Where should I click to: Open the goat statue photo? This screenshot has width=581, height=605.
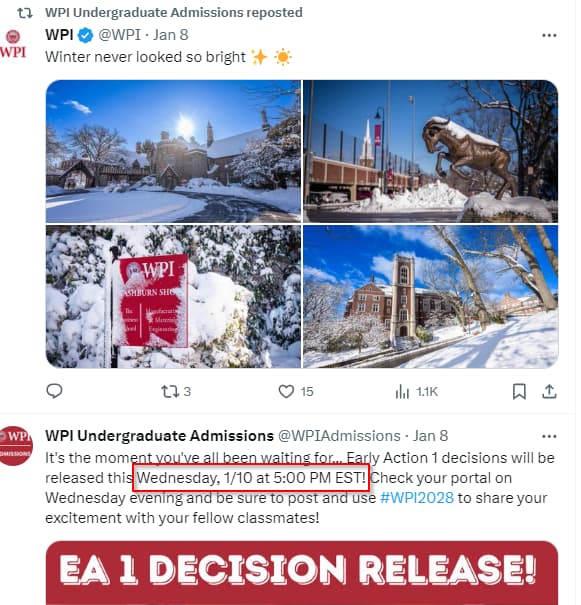click(431, 151)
